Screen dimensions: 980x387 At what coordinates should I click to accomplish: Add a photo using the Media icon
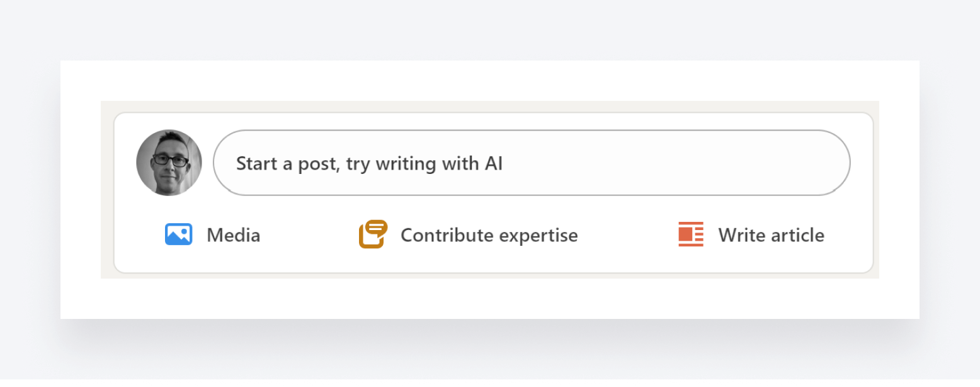(178, 234)
